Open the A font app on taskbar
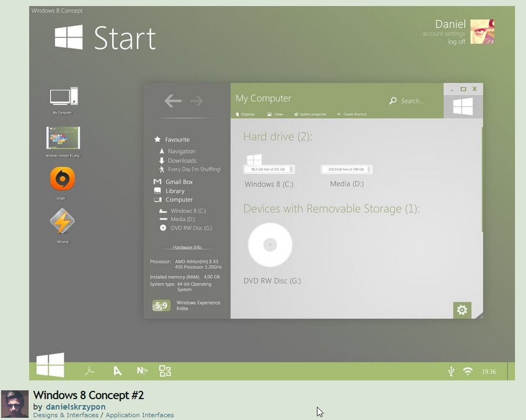This screenshot has width=526, height=420. click(x=117, y=371)
